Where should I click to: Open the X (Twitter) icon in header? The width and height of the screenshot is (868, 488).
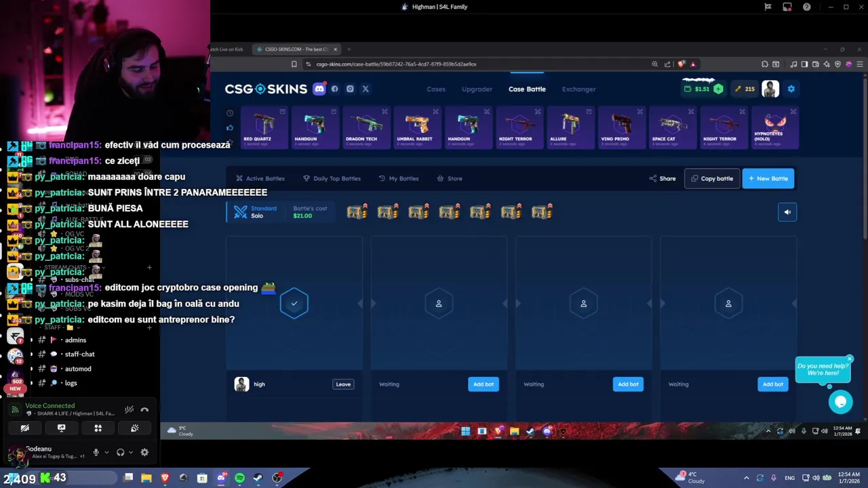[x=366, y=89]
